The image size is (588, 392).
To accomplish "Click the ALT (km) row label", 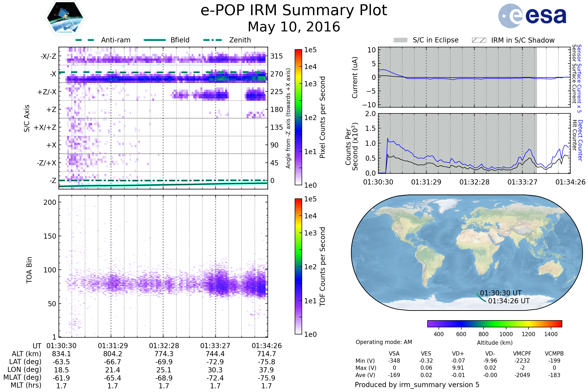I will pyautogui.click(x=26, y=354).
